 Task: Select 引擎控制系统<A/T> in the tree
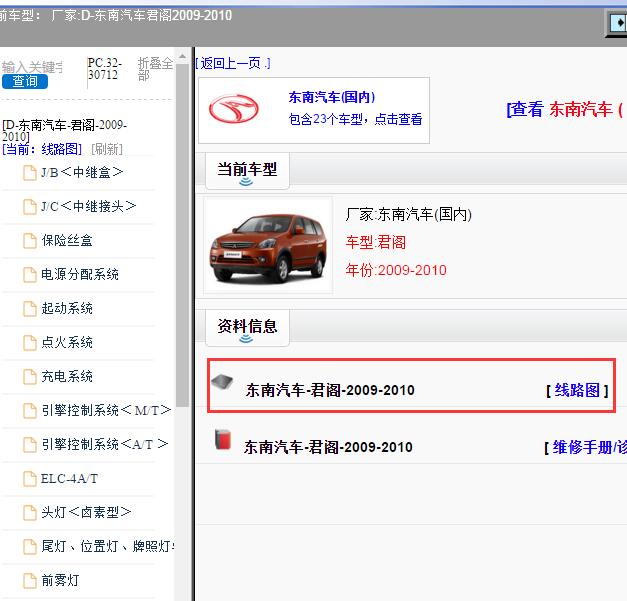105,445
